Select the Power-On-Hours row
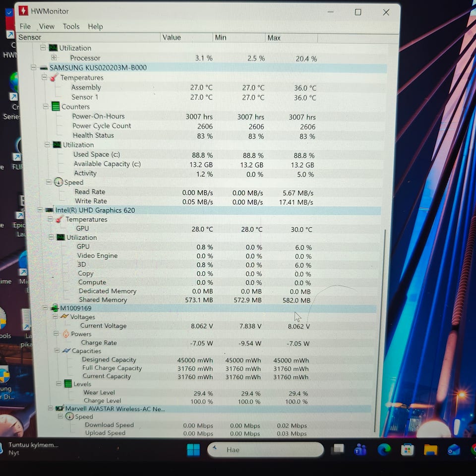Image resolution: width=476 pixels, height=476 pixels. tap(194, 117)
